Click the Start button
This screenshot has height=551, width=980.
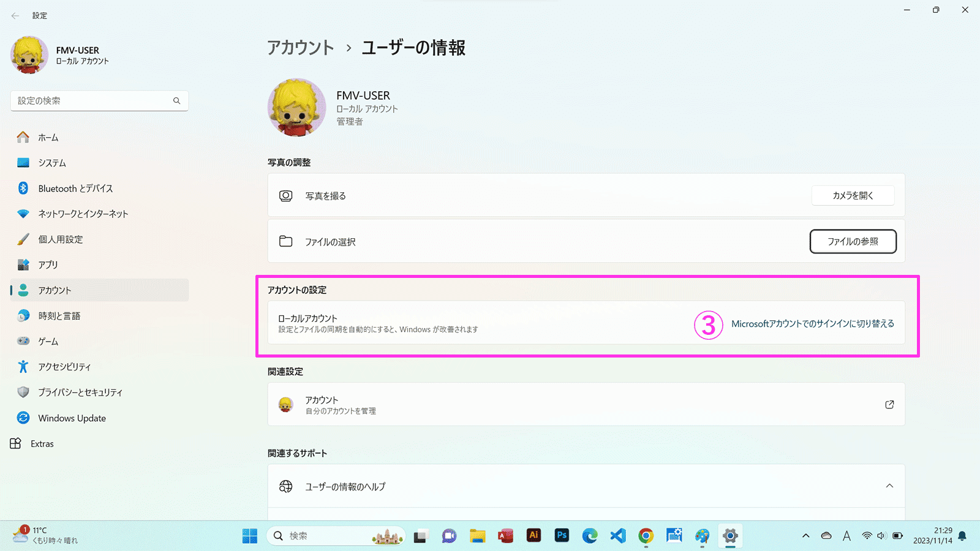(x=249, y=536)
